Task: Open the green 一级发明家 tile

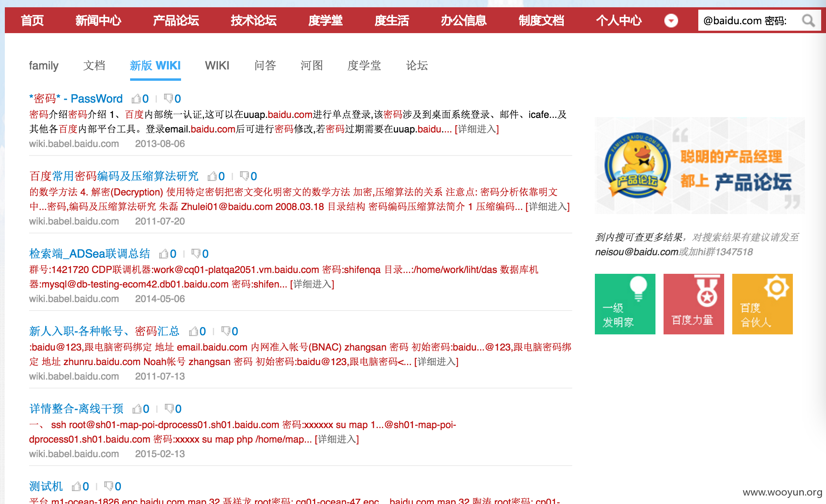Action: click(x=625, y=304)
